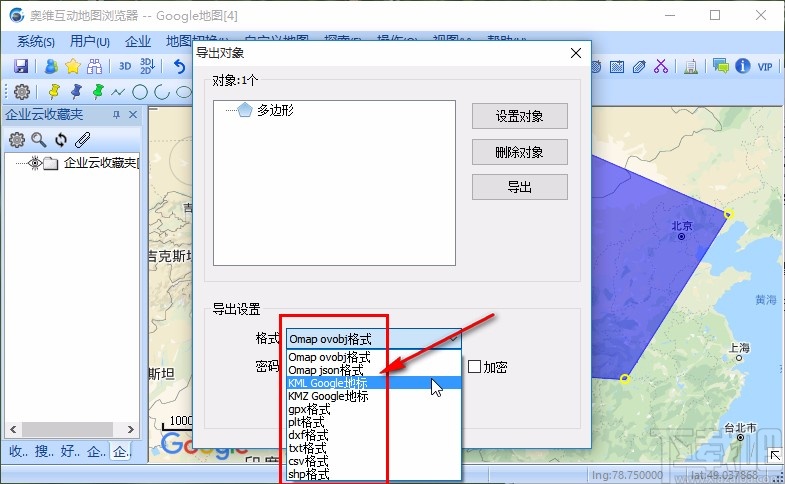Image resolution: width=785 pixels, height=484 pixels.
Task: Click the favorites panel horizontal scrollbar thumb
Action: pyautogui.click(x=67, y=429)
